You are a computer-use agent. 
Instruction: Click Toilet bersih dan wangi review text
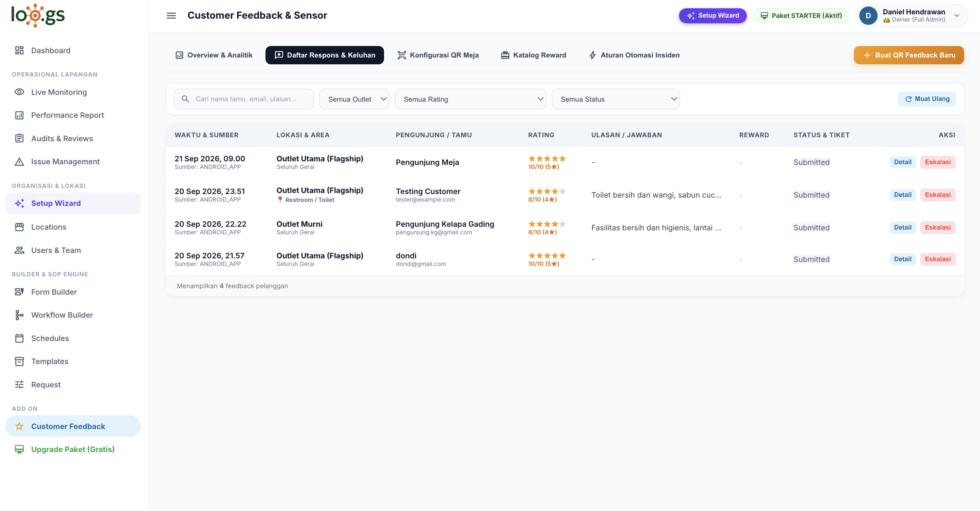tap(656, 195)
